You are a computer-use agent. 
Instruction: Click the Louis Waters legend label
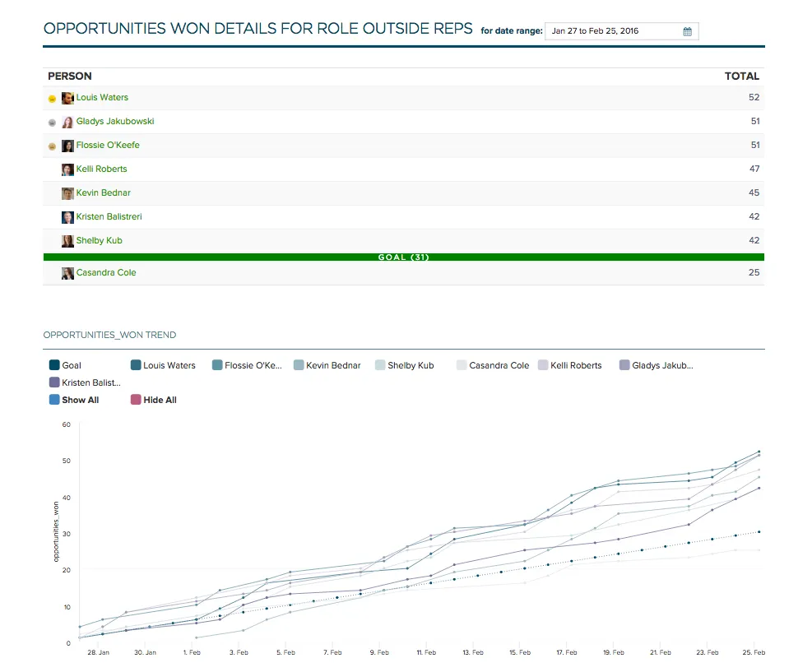(x=169, y=365)
